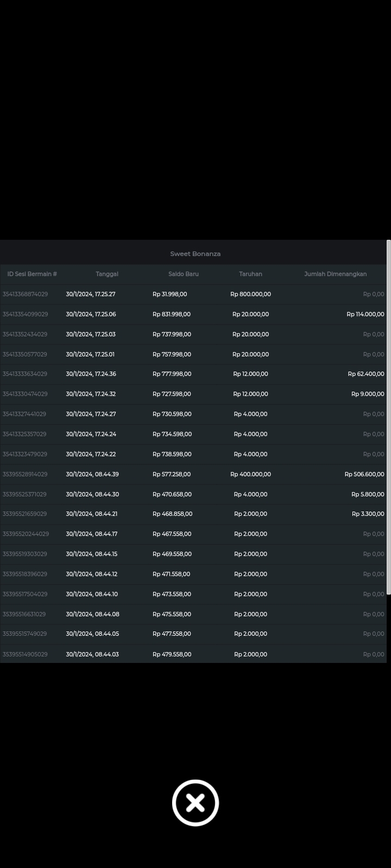Click the Tanggal column header
This screenshot has height=868, width=391.
tap(107, 274)
